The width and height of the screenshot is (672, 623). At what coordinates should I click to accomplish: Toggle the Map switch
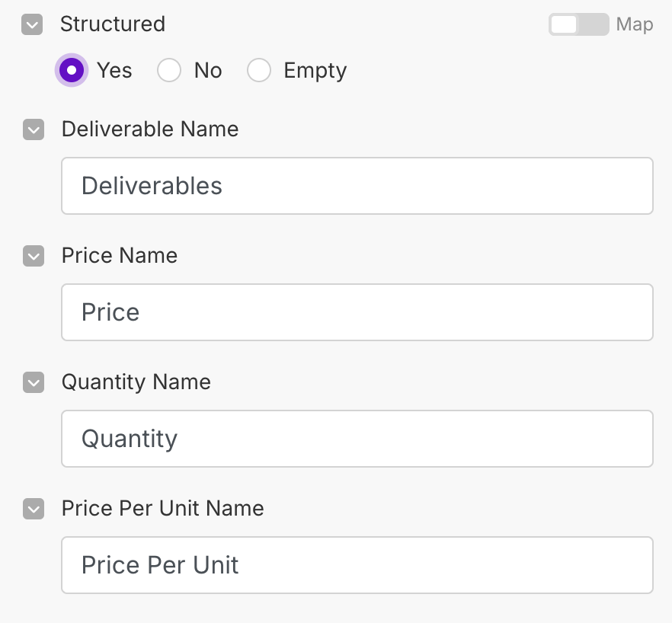point(578,24)
